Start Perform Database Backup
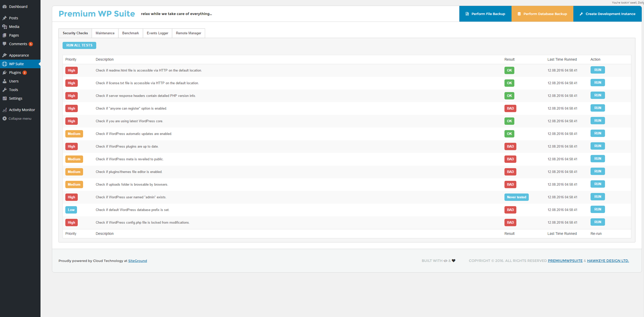The image size is (644, 317). 542,14
